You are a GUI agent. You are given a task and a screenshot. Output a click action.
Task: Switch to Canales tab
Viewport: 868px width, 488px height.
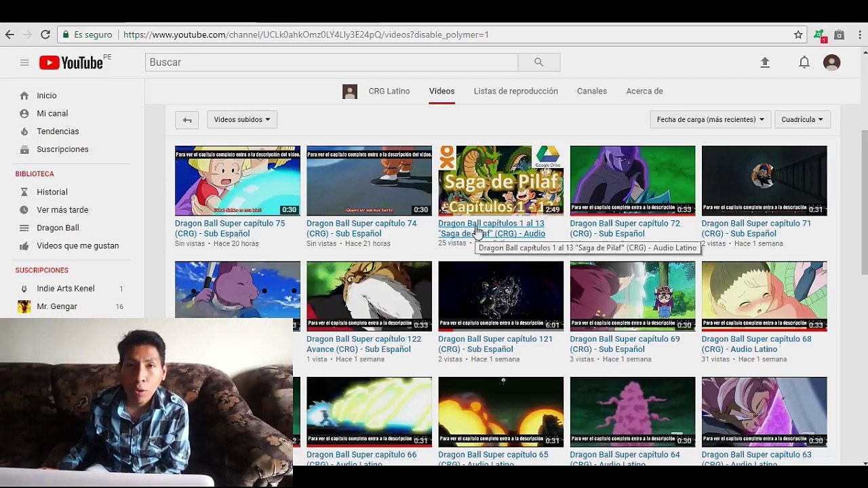coord(592,91)
